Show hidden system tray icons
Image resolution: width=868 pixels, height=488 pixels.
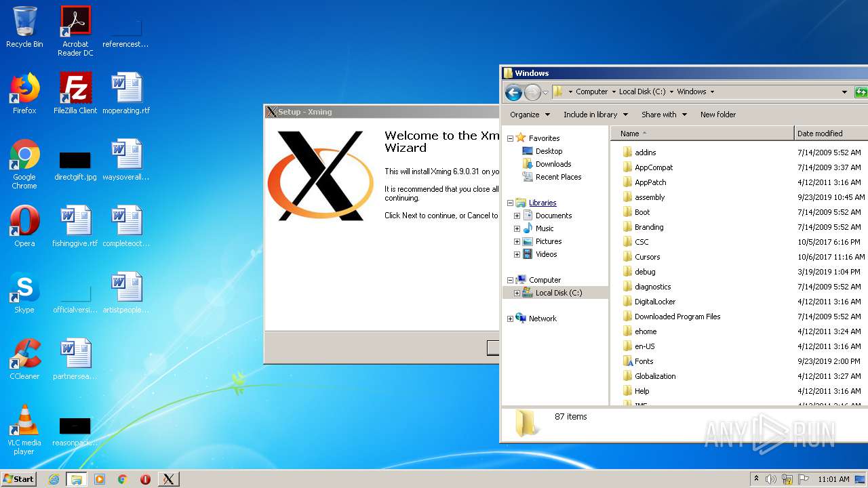[756, 479]
